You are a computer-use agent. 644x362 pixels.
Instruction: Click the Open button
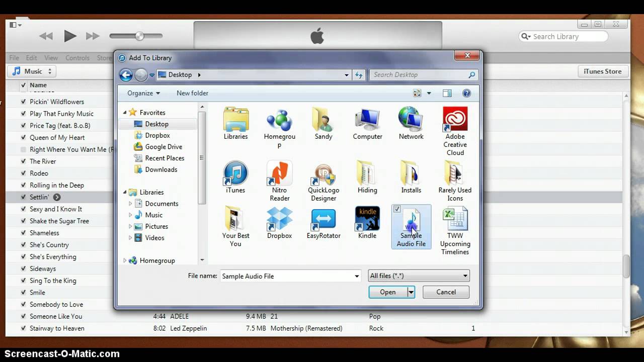(x=388, y=292)
